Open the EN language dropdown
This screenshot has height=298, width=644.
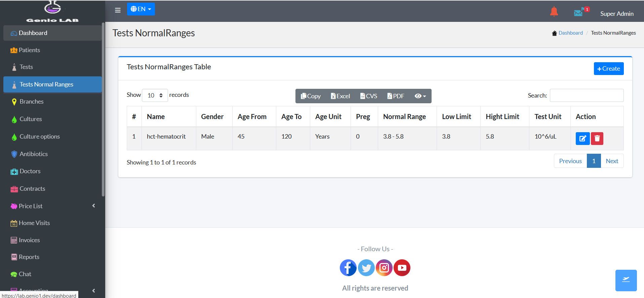pos(141,9)
